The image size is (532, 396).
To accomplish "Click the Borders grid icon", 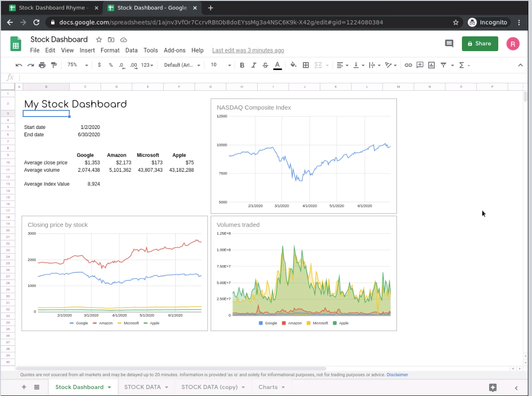I will tap(306, 65).
